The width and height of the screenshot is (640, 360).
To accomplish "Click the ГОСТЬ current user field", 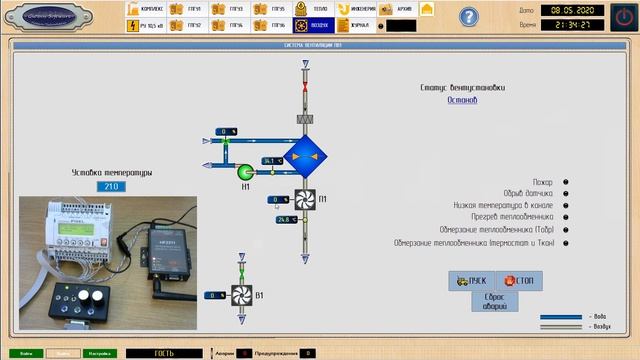I will [164, 353].
